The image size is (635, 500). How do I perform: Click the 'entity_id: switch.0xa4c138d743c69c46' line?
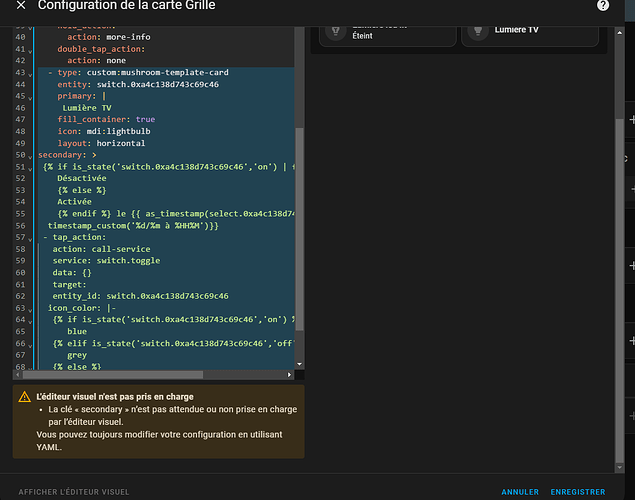141,296
